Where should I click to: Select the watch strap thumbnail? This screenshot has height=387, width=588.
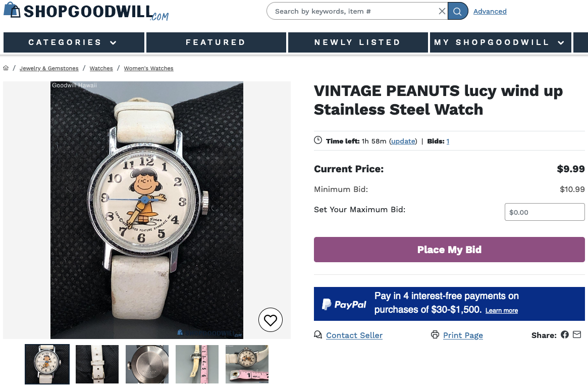click(97, 364)
